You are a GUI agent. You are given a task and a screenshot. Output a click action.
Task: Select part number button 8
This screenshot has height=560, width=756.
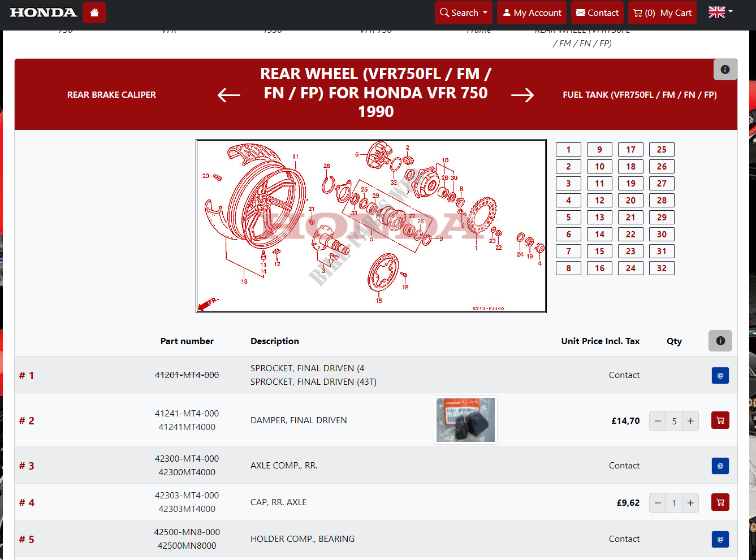click(x=568, y=268)
